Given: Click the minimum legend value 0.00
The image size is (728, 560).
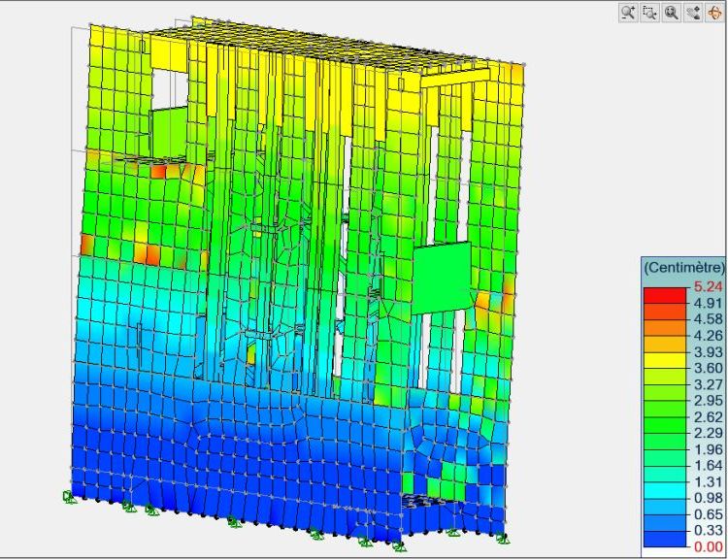Looking at the screenshot, I should click(708, 546).
